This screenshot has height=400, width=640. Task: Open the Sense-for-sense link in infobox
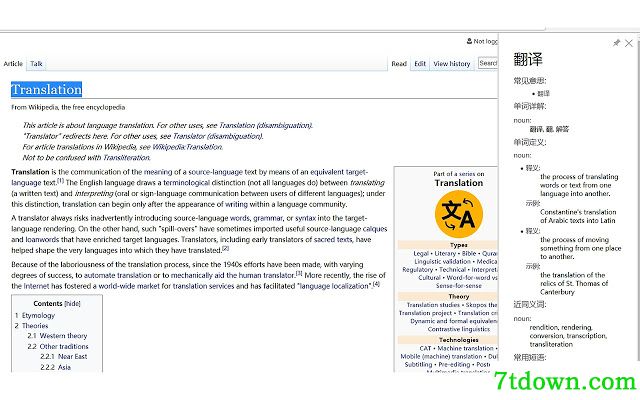pyautogui.click(x=458, y=286)
